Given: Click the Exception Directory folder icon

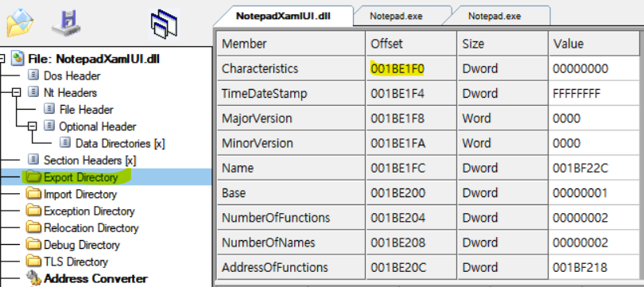Looking at the screenshot, I should pyautogui.click(x=33, y=211).
